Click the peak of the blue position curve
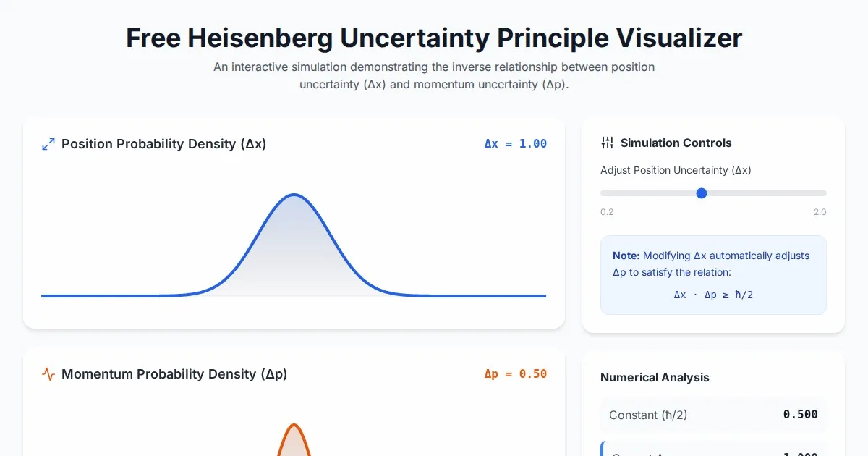Viewport: 868px width, 456px height. [294, 195]
